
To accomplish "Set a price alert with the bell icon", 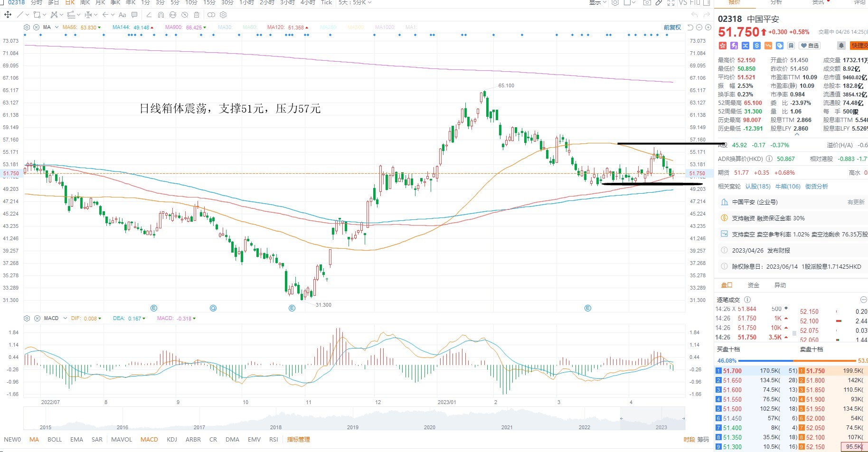I will pyautogui.click(x=841, y=46).
